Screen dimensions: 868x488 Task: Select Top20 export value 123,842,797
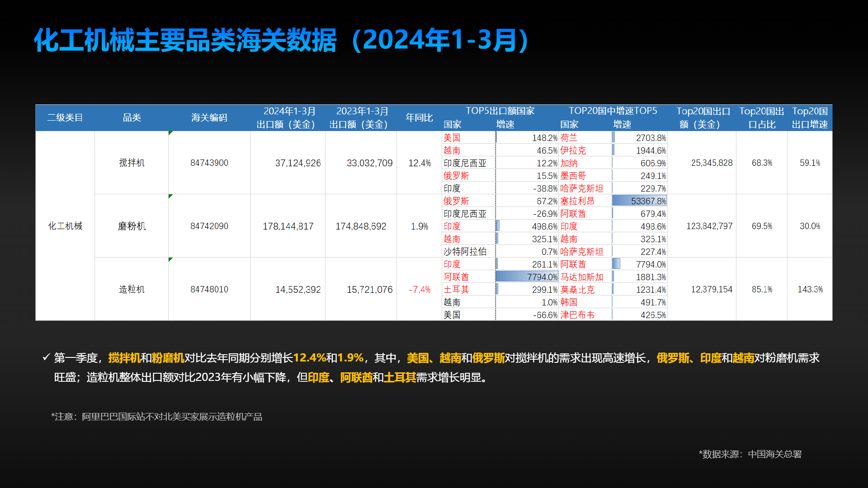point(709,226)
